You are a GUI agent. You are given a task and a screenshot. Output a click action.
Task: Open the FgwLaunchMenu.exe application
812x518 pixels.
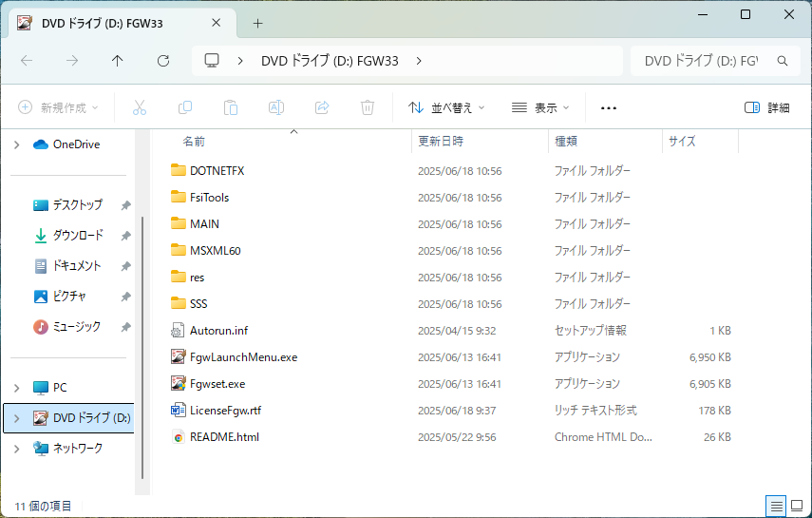coord(243,357)
